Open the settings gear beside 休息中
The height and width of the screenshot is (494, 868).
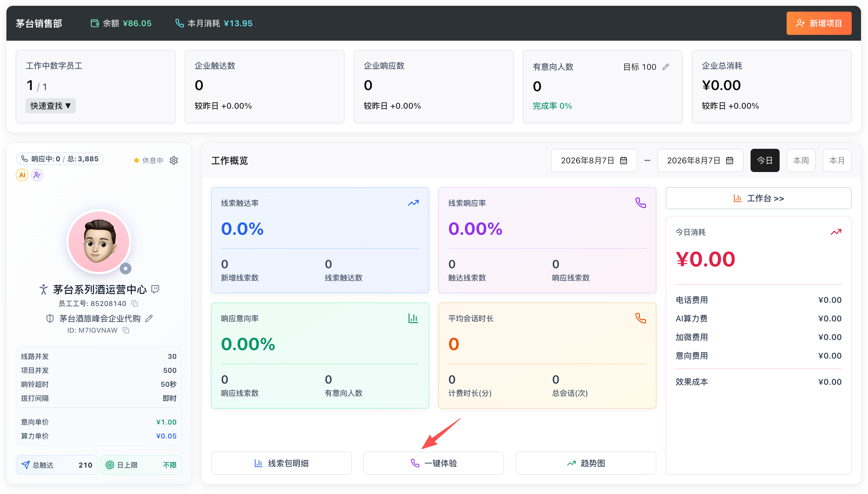[x=174, y=160]
